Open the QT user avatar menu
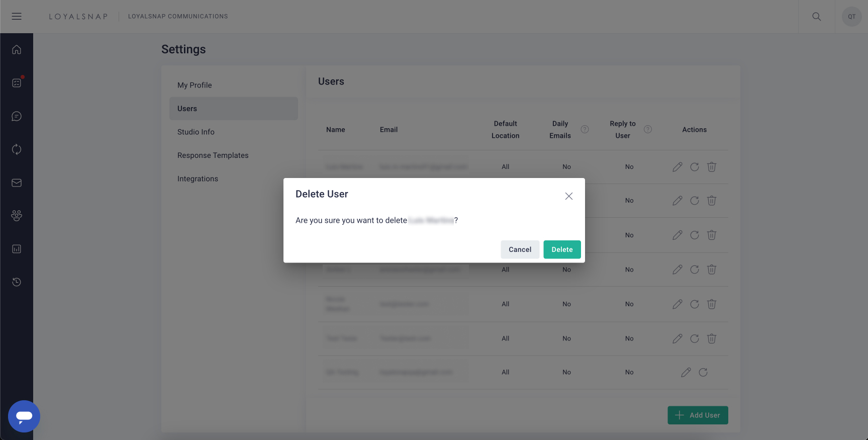 coord(851,17)
